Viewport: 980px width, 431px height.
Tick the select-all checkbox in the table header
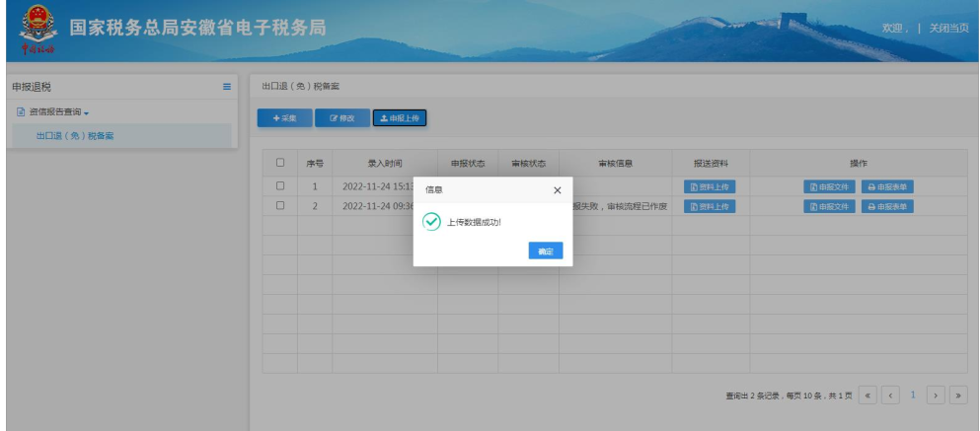pos(280,163)
